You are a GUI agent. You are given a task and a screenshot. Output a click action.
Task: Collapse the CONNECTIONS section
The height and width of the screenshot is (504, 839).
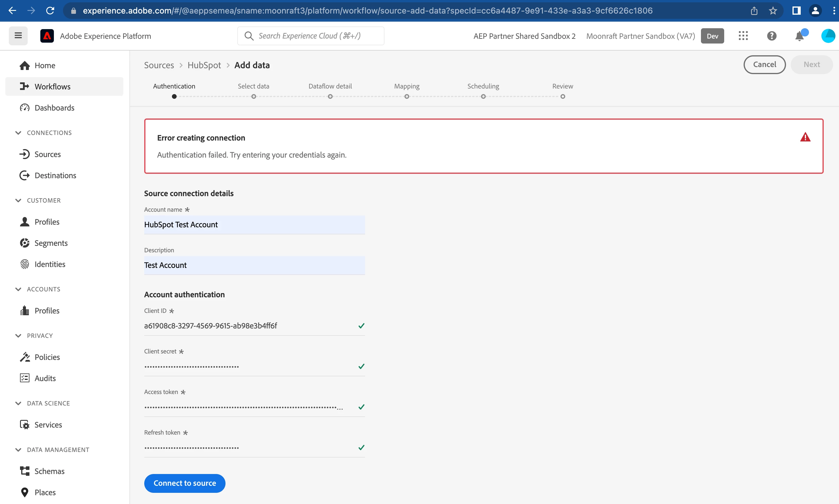(x=18, y=133)
